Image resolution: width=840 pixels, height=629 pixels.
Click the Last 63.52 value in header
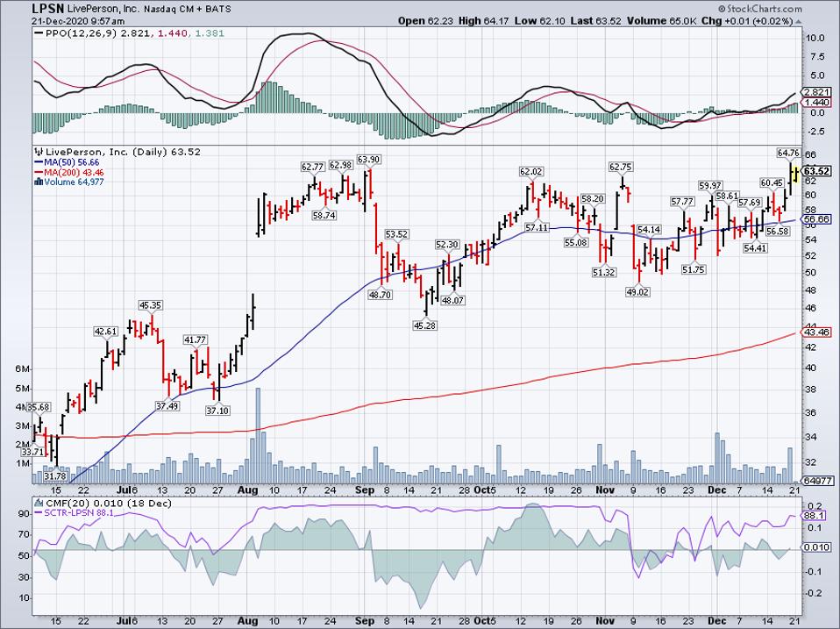pos(594,21)
